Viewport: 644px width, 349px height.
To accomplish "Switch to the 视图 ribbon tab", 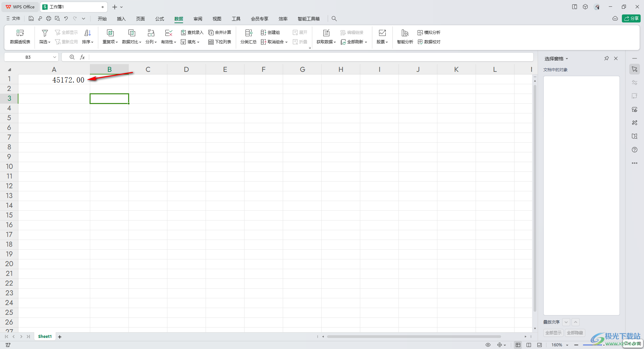I will [217, 19].
